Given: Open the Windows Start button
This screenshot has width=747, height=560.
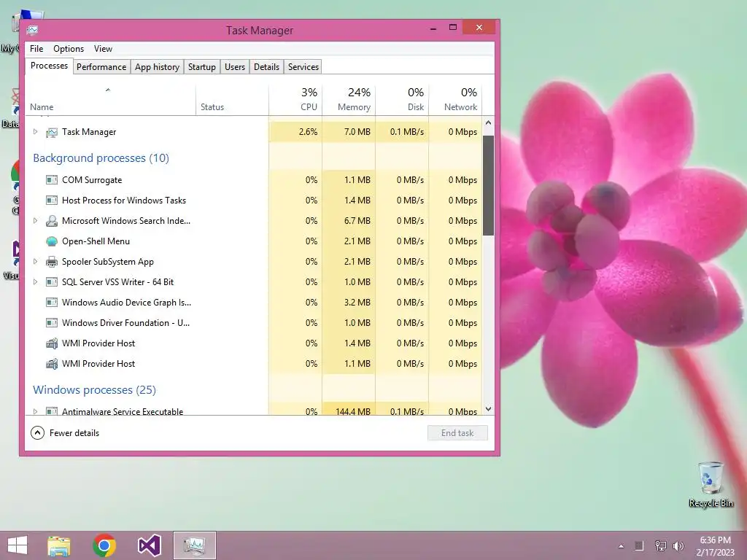Looking at the screenshot, I should tap(18, 545).
